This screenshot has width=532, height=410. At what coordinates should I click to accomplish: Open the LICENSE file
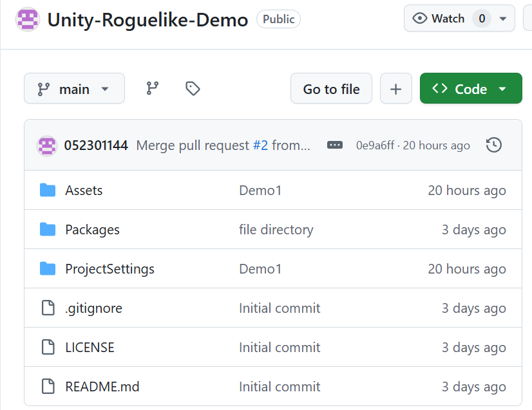[x=90, y=348]
